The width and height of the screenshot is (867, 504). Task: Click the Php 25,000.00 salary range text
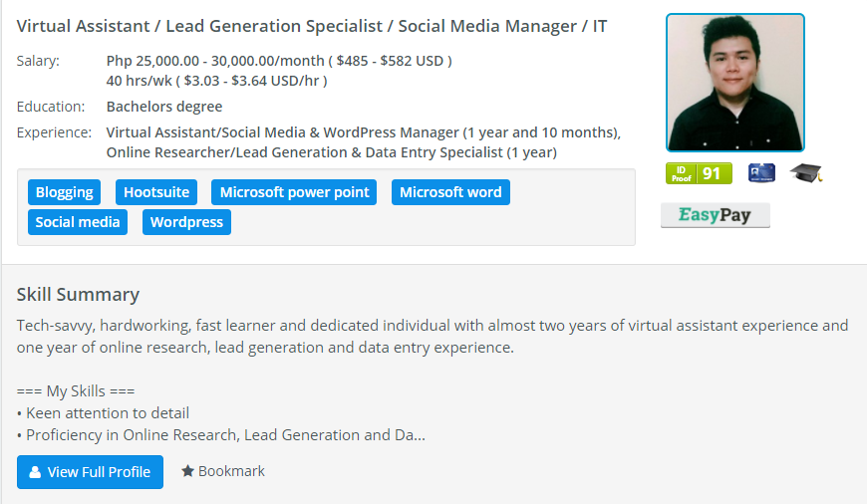[279, 61]
